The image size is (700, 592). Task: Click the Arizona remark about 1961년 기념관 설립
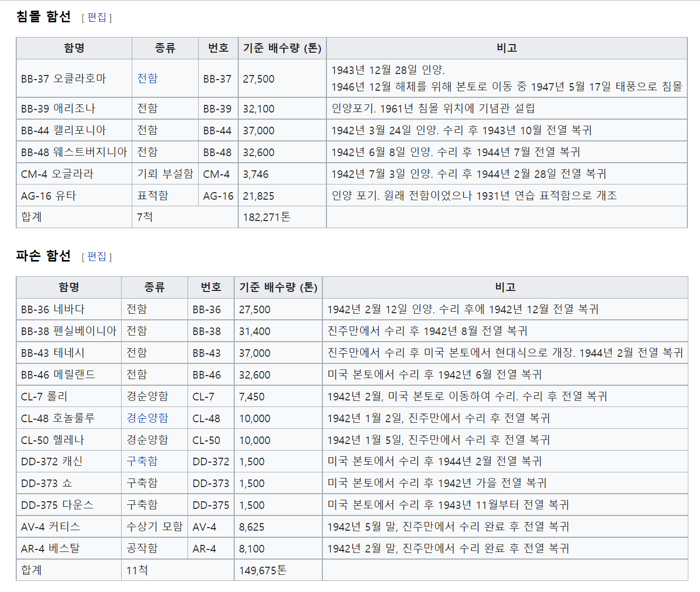point(433,108)
